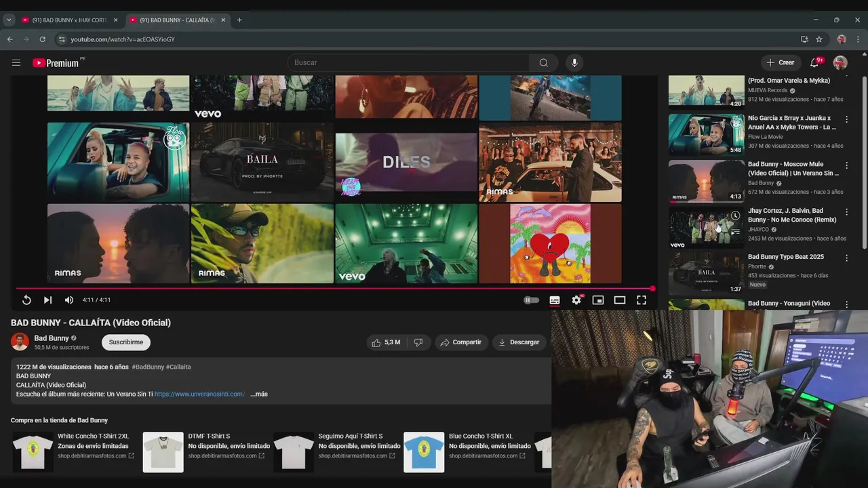Enter full screen mode
Viewport: 868px width, 488px height.
coord(642,300)
